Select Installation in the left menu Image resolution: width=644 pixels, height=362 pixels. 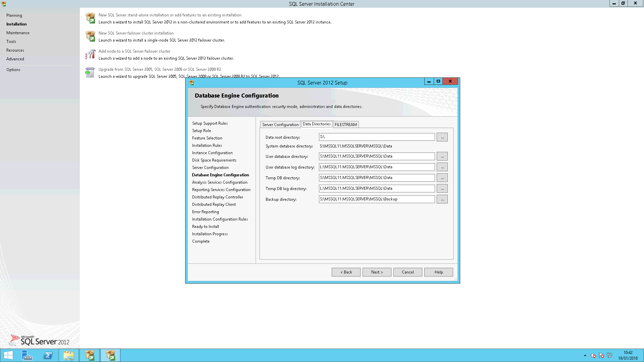(16, 24)
